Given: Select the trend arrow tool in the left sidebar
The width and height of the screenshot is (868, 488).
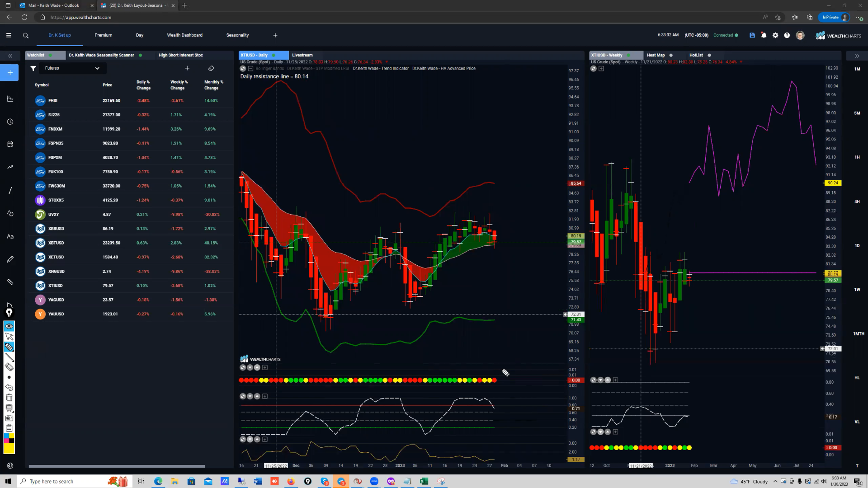Looking at the screenshot, I should pyautogui.click(x=10, y=167).
